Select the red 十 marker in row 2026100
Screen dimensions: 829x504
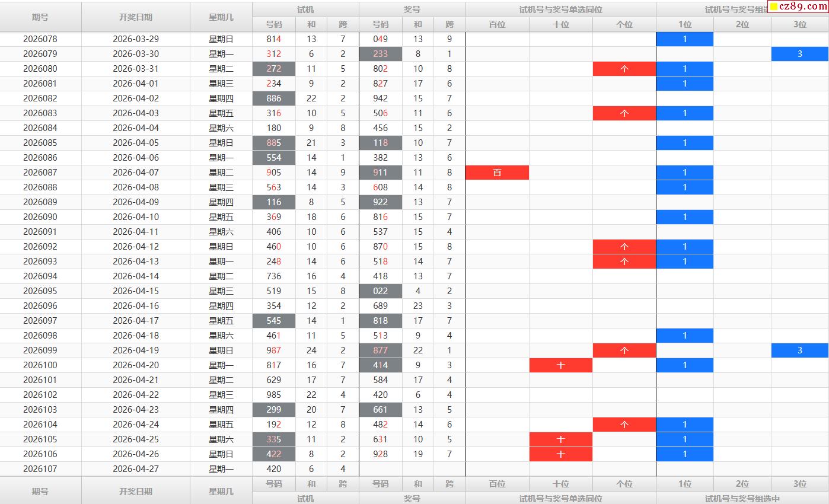coord(560,365)
